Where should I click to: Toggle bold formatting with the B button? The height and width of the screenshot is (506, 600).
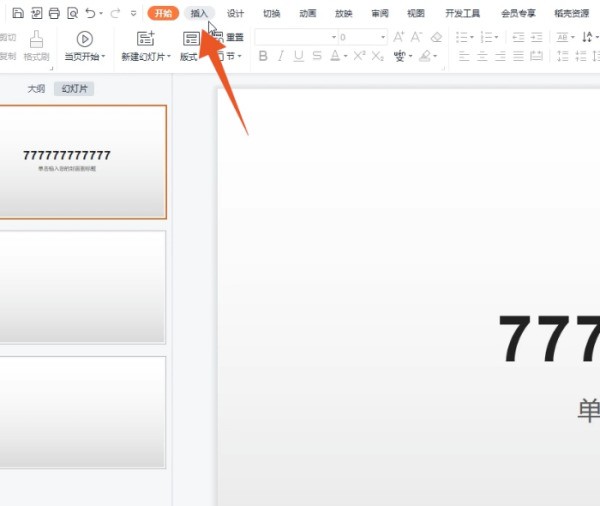click(263, 56)
